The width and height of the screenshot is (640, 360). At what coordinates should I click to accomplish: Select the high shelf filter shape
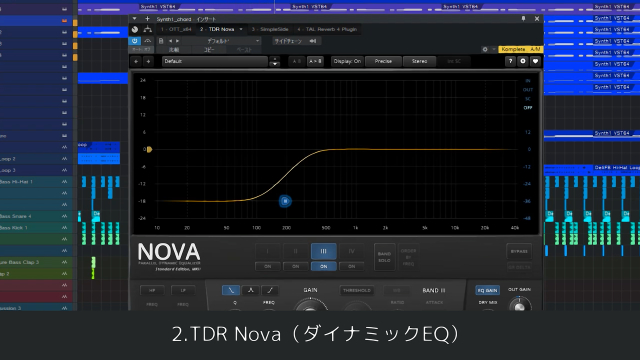(270, 290)
